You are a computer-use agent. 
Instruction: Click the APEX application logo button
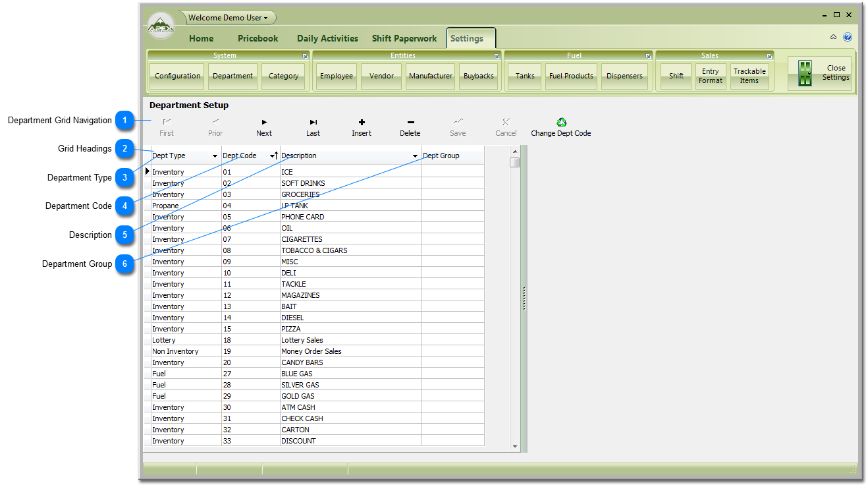tap(161, 26)
